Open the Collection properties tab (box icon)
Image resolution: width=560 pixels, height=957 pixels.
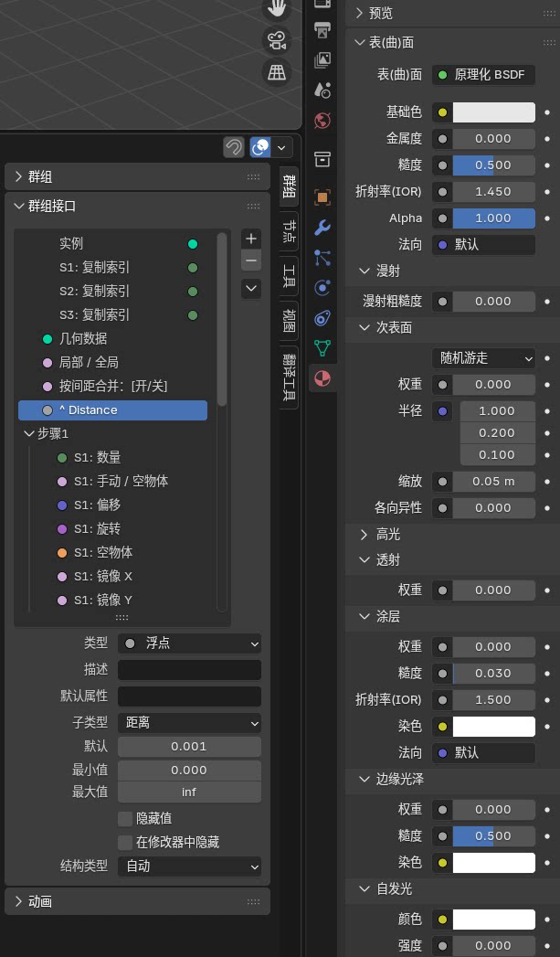click(x=322, y=159)
